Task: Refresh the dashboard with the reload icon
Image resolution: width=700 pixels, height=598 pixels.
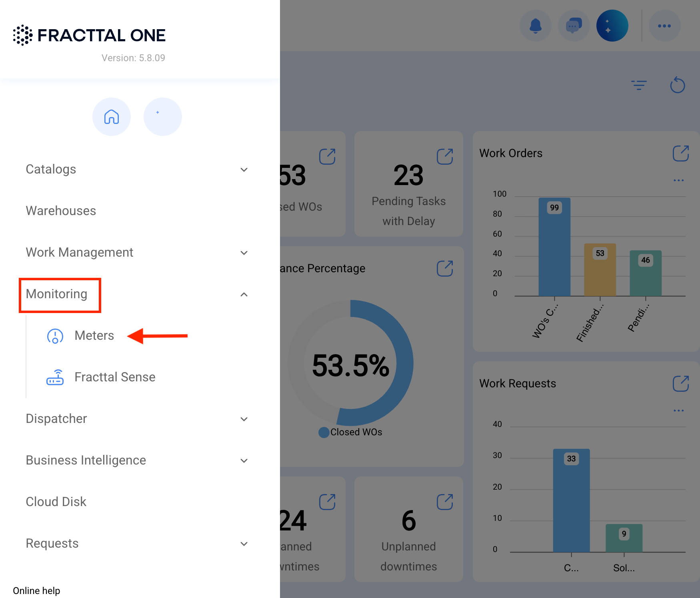Action: click(678, 85)
